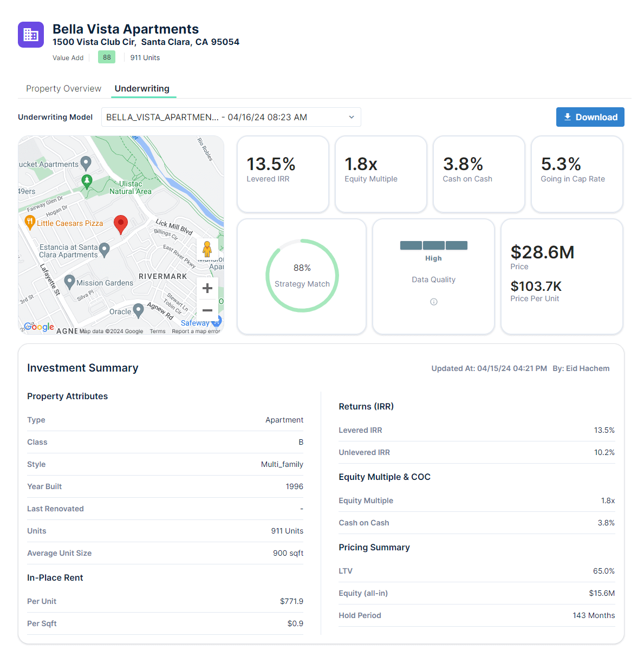Zoom in on the map with plus icon
The width and height of the screenshot is (644, 663).
pyautogui.click(x=207, y=288)
